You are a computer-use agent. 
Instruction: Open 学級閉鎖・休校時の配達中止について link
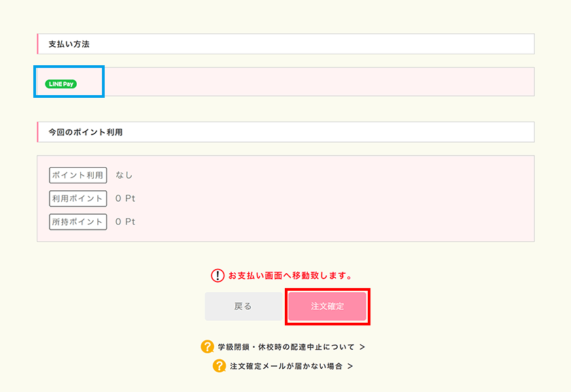coord(286,347)
